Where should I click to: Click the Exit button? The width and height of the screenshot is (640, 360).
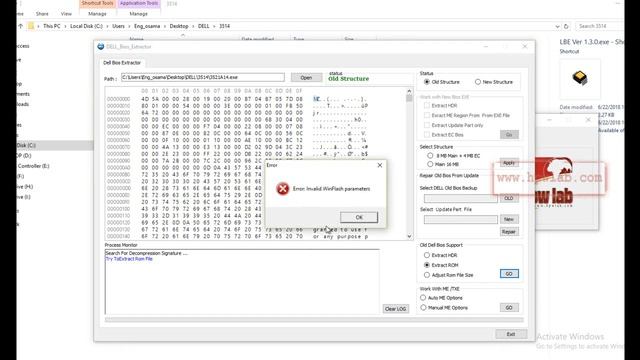click(511, 334)
